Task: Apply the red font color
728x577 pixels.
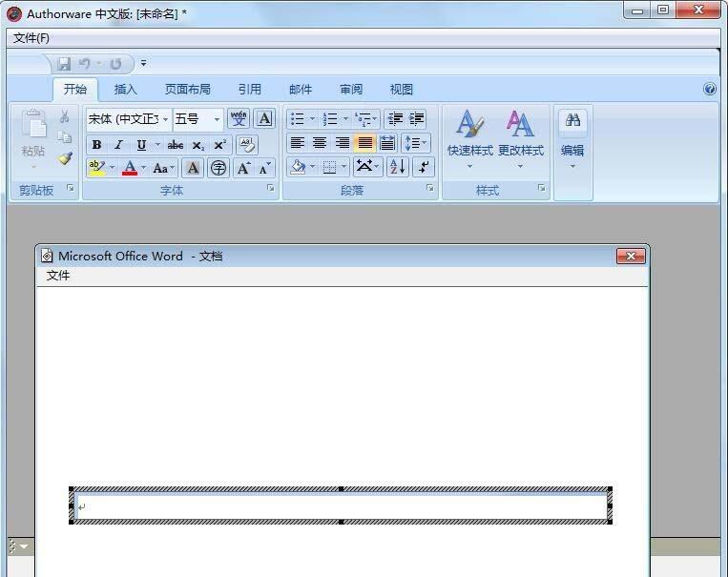Action: (x=130, y=168)
